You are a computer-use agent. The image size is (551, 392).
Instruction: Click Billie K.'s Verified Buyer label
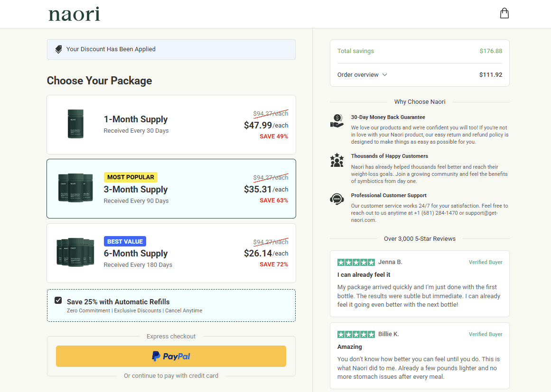click(x=486, y=335)
